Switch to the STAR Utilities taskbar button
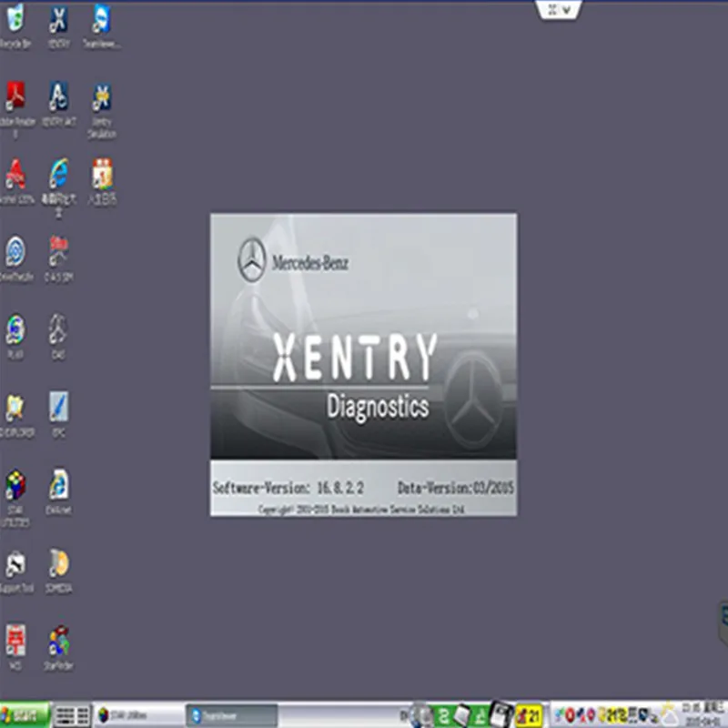Viewport: 728px width, 728px height. 138,715
